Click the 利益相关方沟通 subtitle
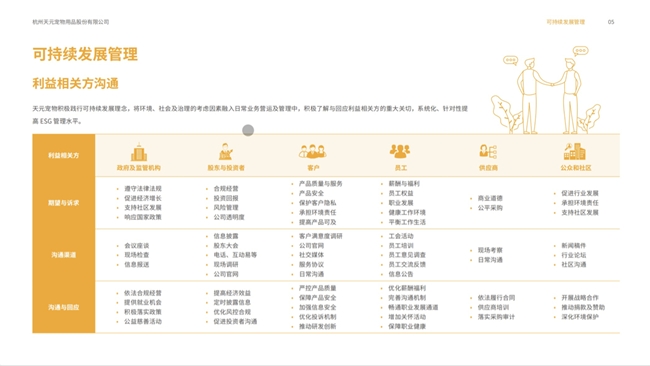The width and height of the screenshot is (650, 366). (75, 83)
